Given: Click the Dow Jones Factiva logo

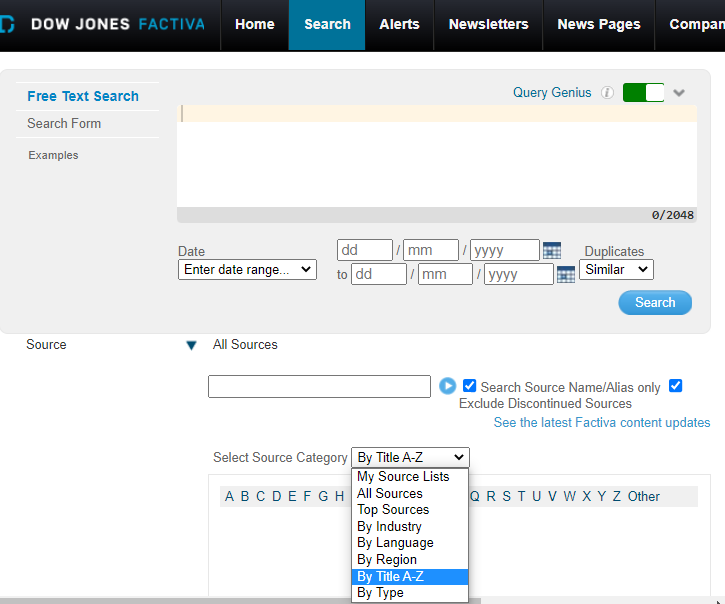Looking at the screenshot, I should (x=103, y=24).
